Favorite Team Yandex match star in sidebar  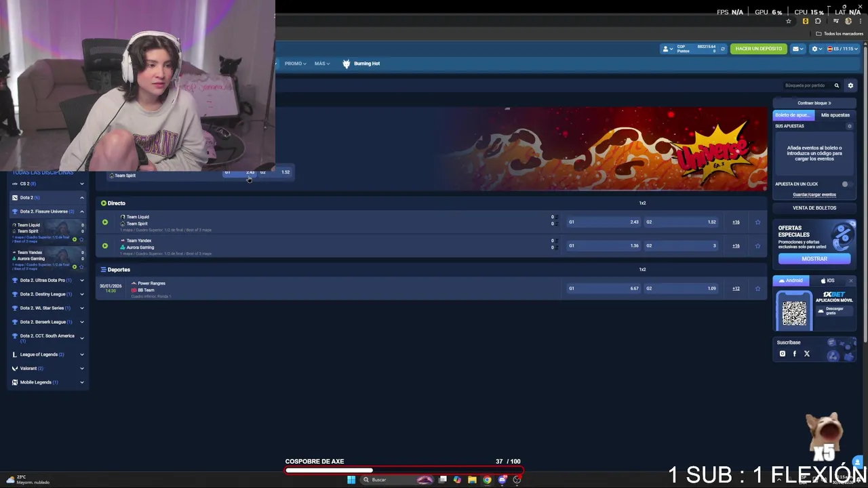82,266
